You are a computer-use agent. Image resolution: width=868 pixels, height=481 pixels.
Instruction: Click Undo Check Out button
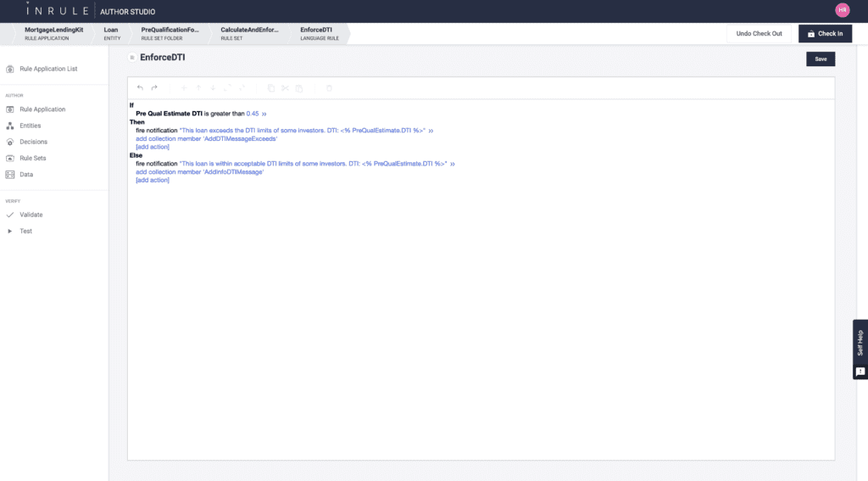[759, 33]
